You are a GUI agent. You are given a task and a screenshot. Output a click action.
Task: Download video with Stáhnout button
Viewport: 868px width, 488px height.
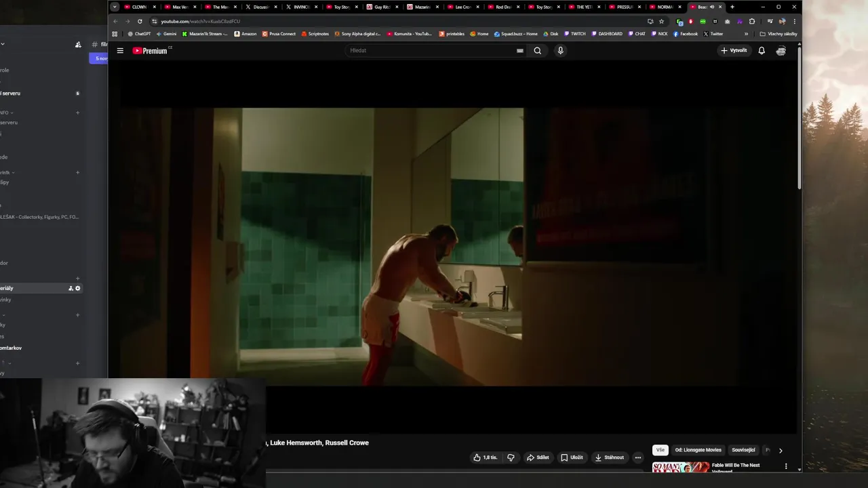[609, 457]
